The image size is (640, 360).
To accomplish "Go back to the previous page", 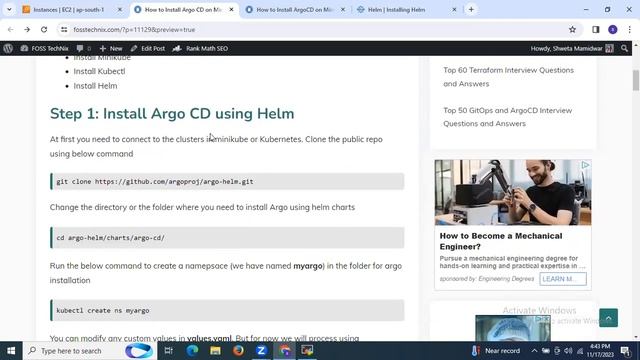I will (11, 29).
